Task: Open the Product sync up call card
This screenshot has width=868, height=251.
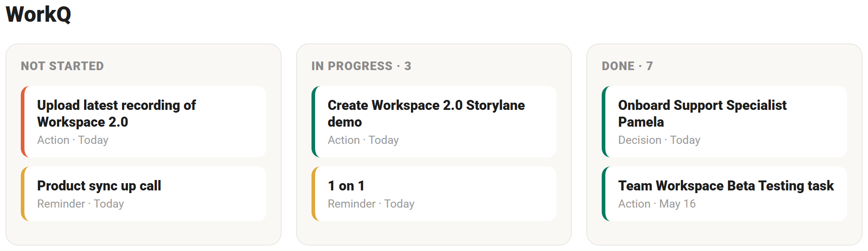Action: click(x=144, y=194)
